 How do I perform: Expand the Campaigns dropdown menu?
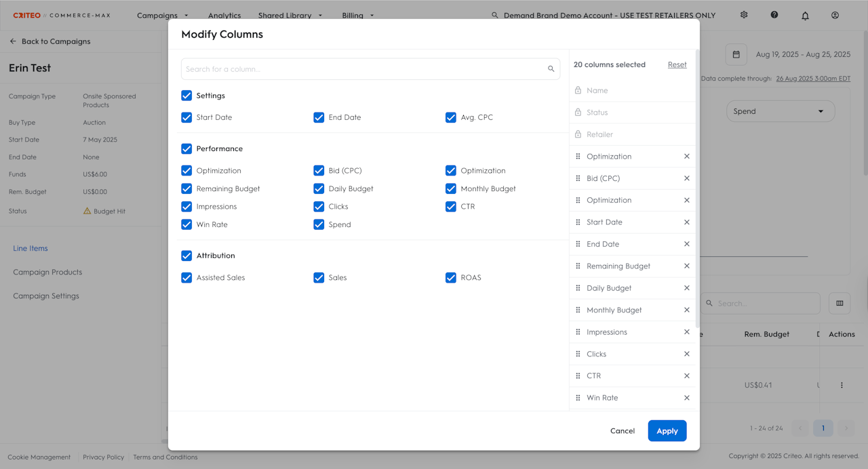pos(163,16)
